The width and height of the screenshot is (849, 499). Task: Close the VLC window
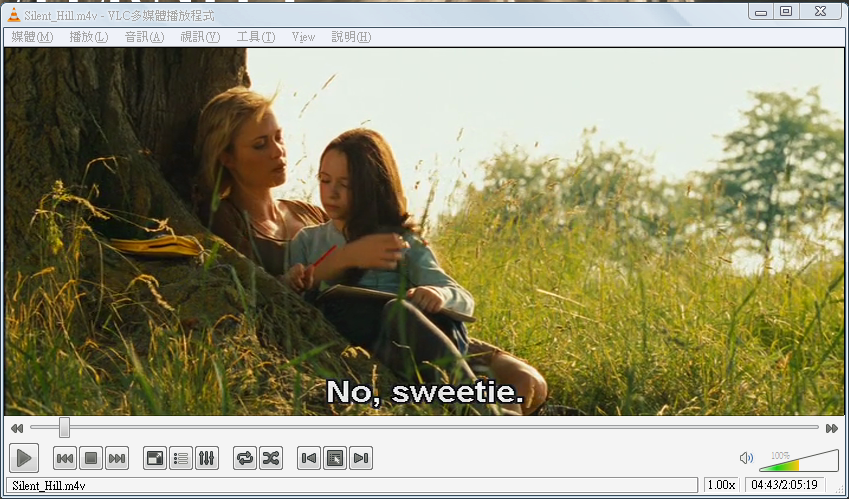click(821, 11)
